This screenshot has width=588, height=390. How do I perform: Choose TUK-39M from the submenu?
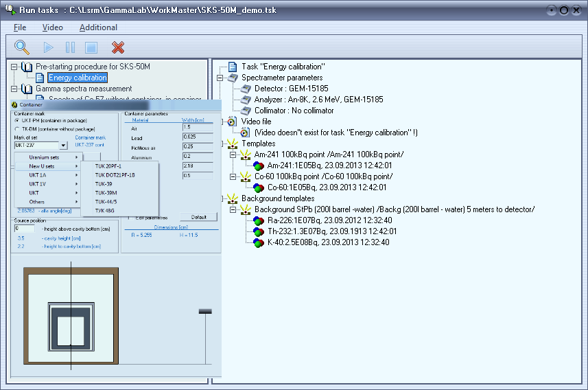click(105, 192)
